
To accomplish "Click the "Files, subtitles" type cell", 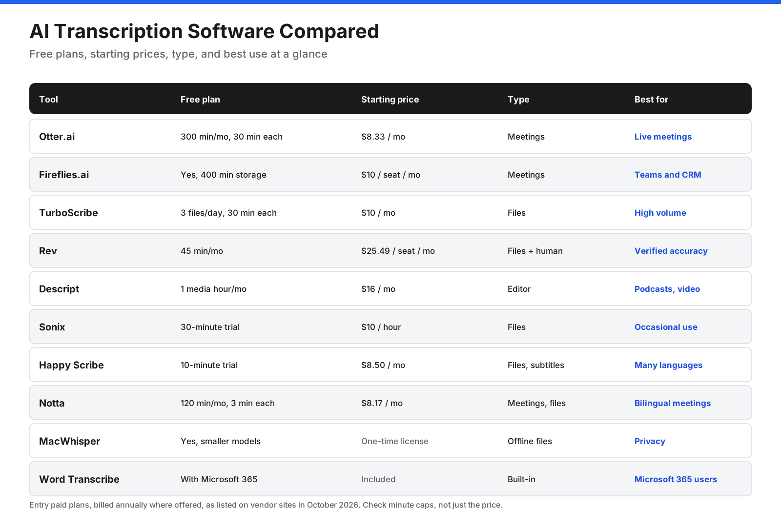I will [x=536, y=365].
